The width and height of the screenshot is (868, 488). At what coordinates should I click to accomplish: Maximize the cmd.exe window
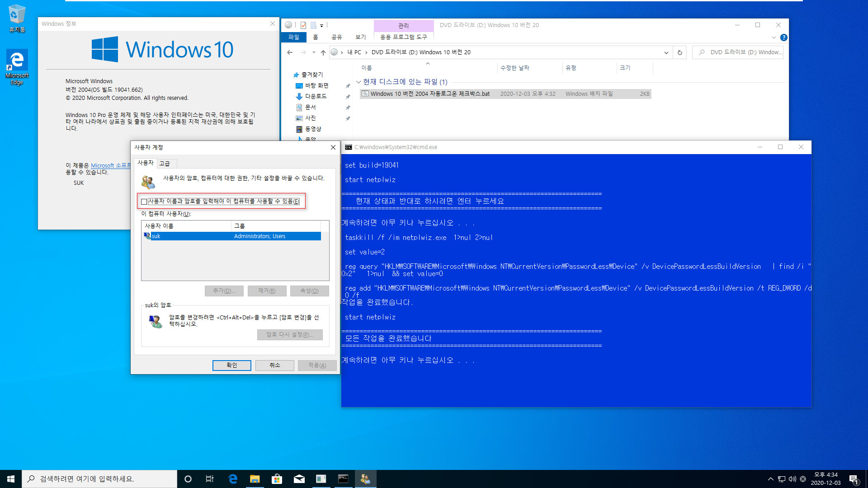click(x=780, y=147)
